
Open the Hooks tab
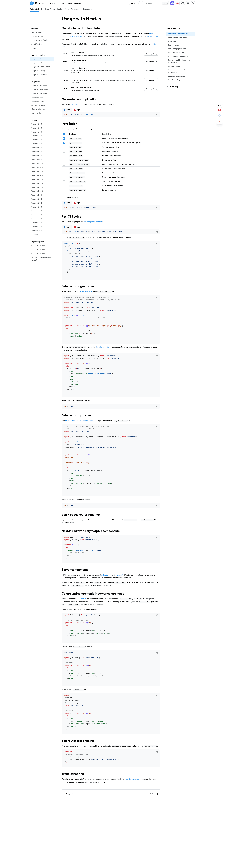[60, 9]
